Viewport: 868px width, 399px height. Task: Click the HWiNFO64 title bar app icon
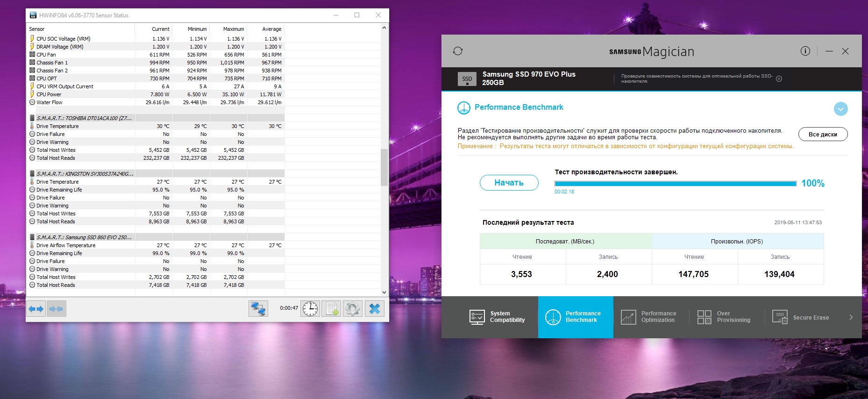pyautogui.click(x=33, y=15)
